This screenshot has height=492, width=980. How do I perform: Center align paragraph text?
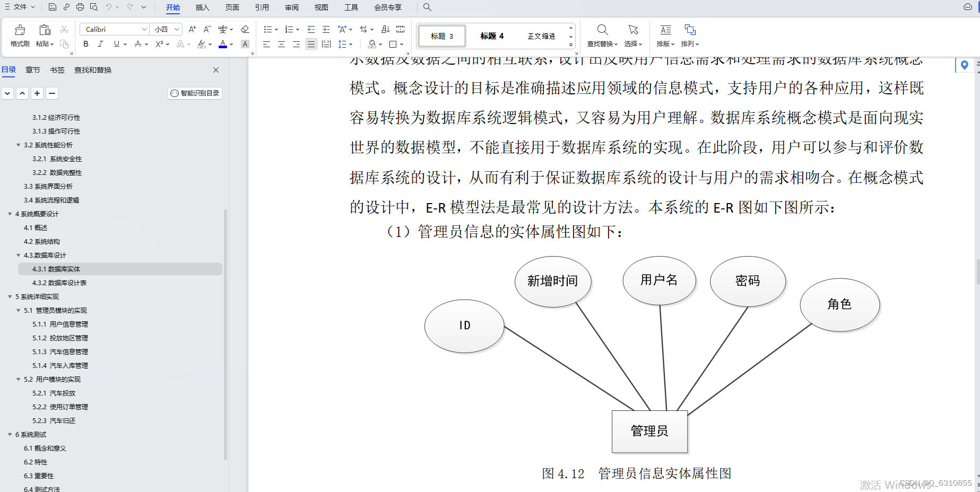281,44
